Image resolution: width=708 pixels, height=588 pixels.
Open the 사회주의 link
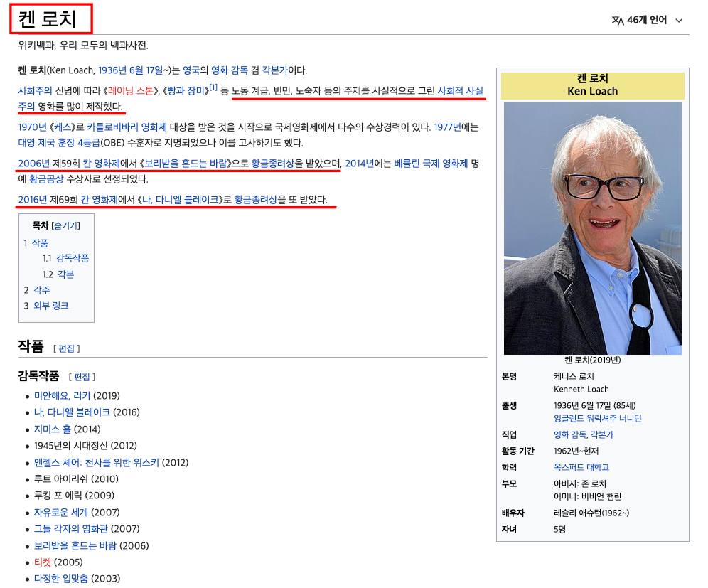pos(36,91)
